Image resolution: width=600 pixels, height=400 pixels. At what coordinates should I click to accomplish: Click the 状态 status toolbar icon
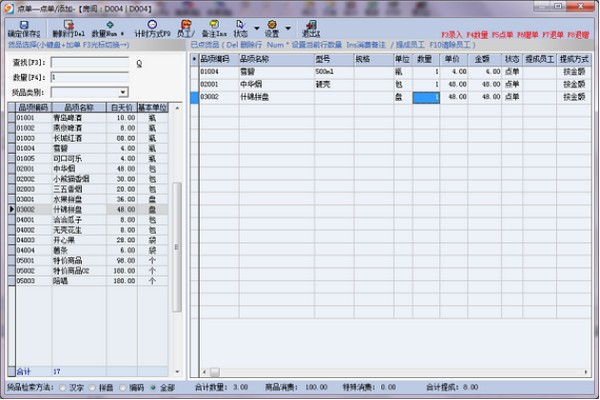tap(240, 24)
